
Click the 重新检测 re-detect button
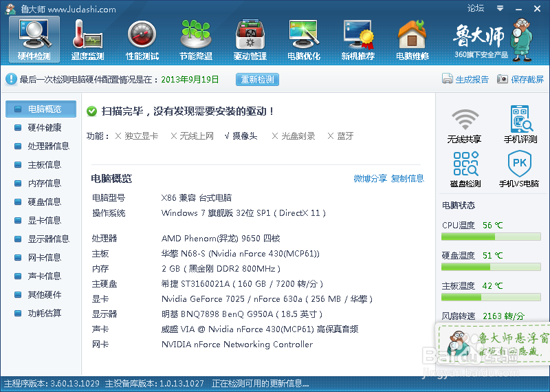coord(257,79)
